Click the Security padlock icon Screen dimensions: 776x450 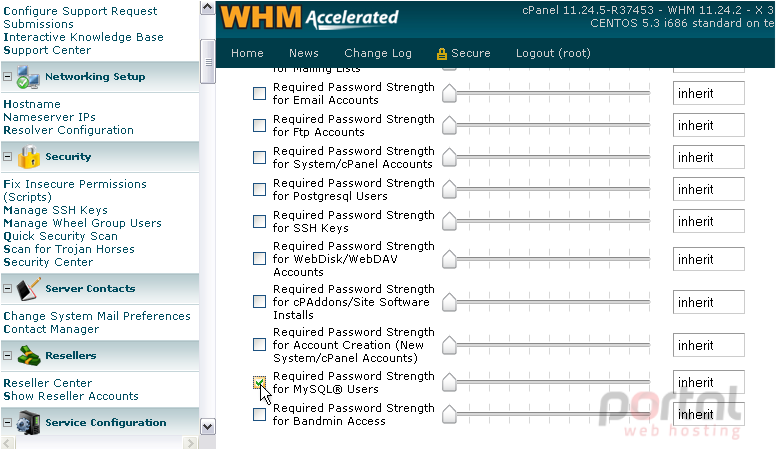[x=29, y=157]
